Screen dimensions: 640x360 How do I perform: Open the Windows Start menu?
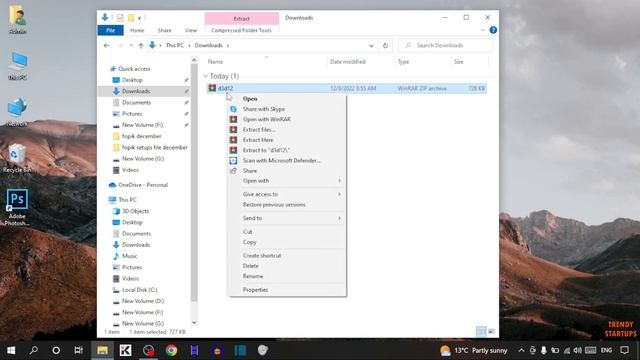pos(11,350)
